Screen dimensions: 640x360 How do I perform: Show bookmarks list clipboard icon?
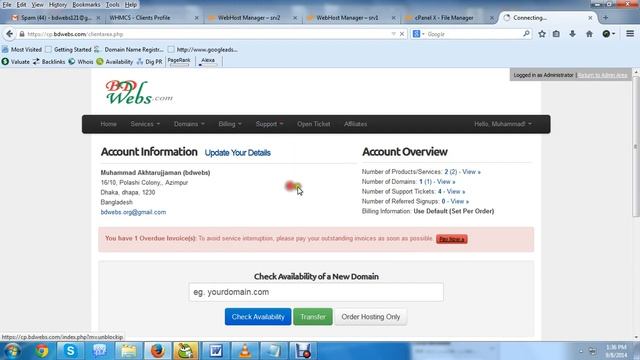[x=556, y=34]
